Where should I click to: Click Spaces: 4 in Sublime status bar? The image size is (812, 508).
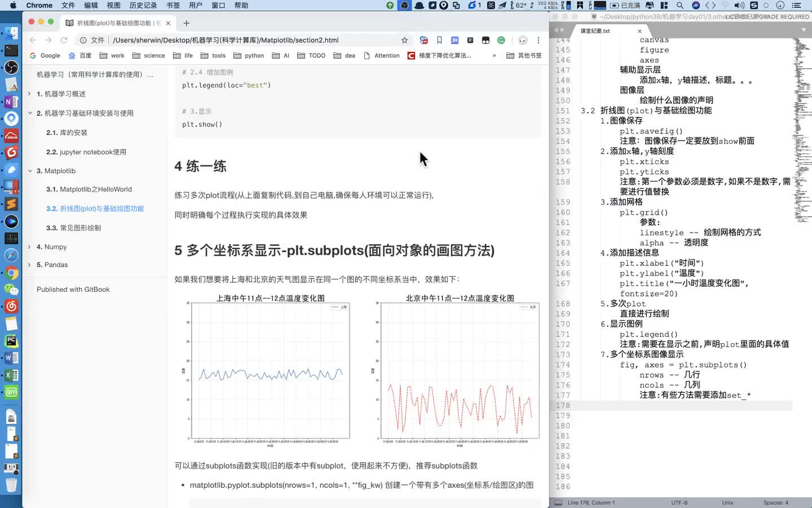pyautogui.click(x=776, y=502)
